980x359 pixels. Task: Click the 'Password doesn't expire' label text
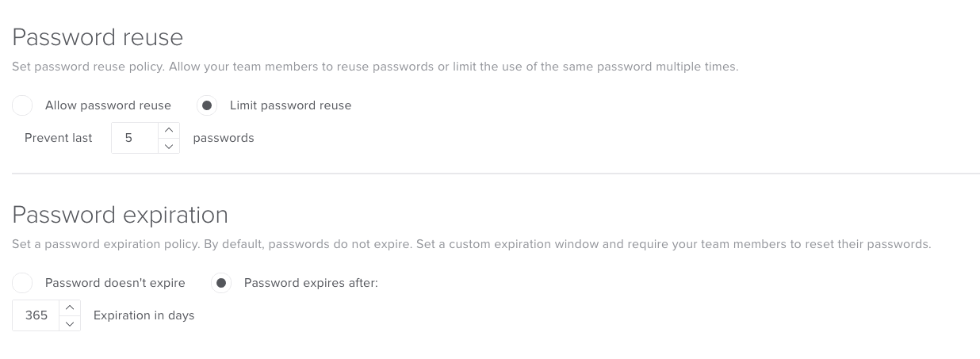[115, 283]
